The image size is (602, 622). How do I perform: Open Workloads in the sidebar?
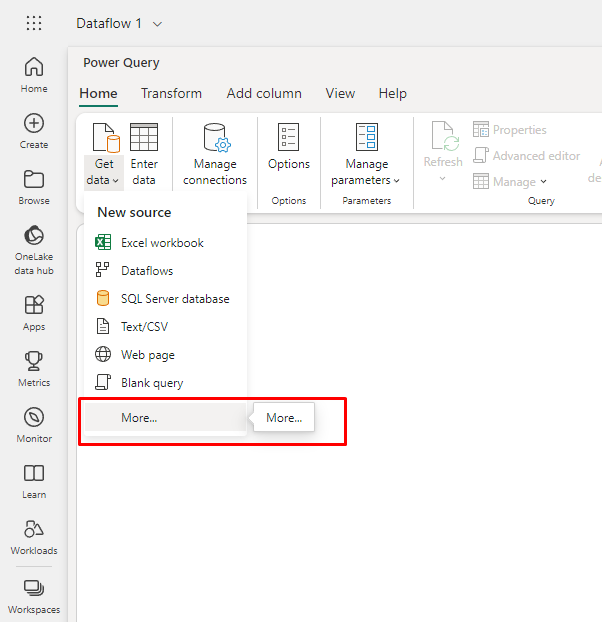tap(34, 537)
